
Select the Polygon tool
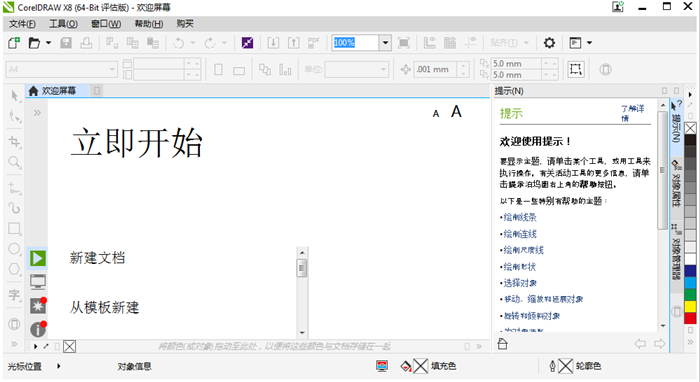coord(14,269)
